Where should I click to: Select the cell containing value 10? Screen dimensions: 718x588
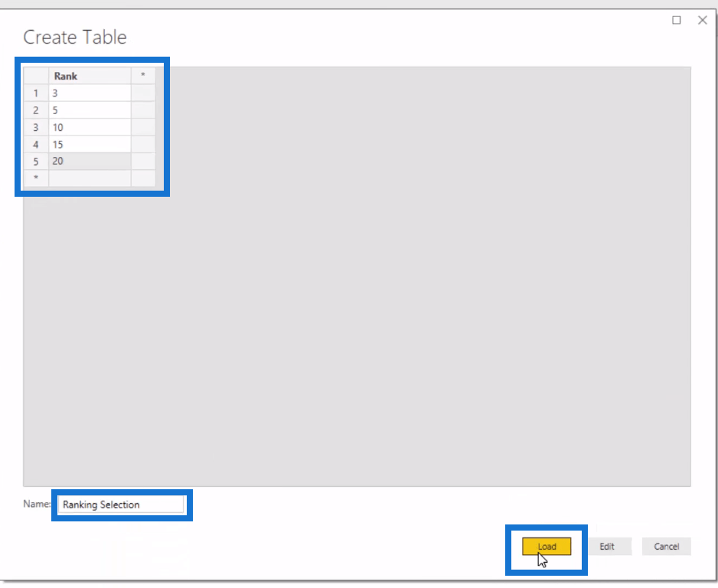pyautogui.click(x=90, y=127)
